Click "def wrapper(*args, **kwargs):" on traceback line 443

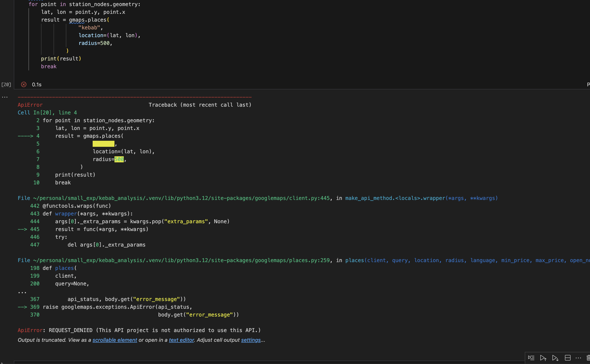coord(88,214)
